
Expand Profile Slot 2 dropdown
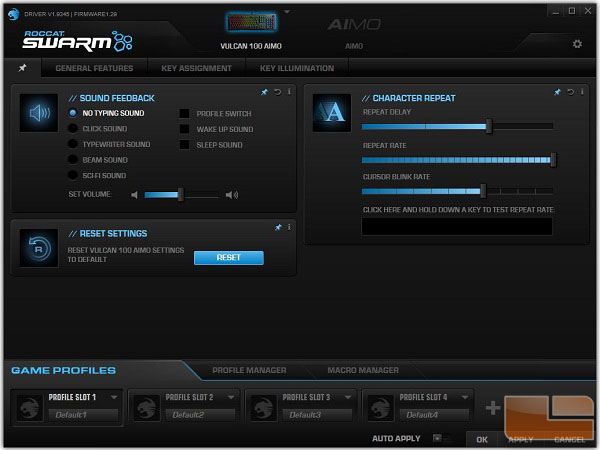click(231, 397)
